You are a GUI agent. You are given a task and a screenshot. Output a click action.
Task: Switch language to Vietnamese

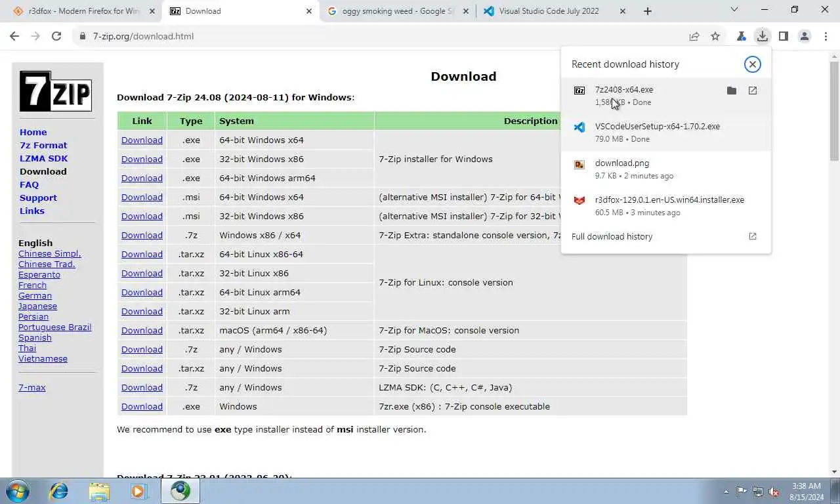click(43, 359)
